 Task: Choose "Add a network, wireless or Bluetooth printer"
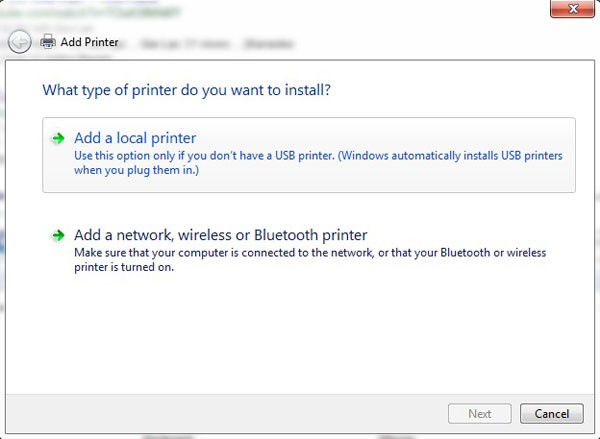[221, 235]
